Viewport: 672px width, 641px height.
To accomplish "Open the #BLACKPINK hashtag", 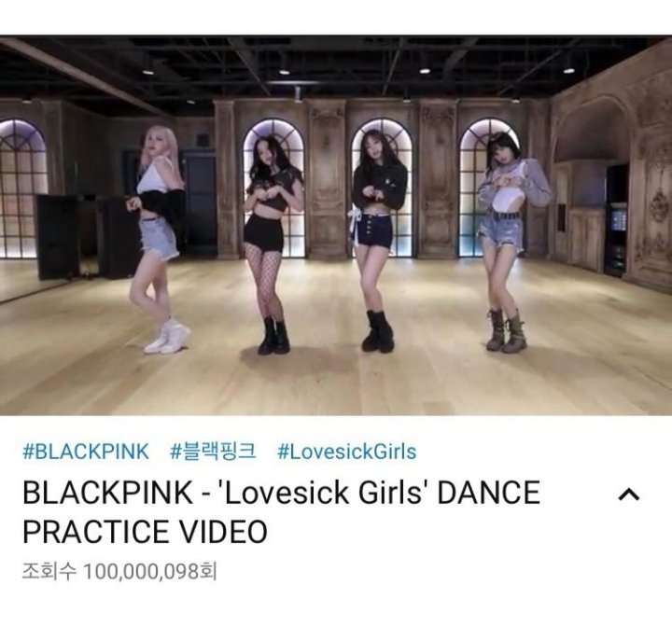I will (86, 452).
